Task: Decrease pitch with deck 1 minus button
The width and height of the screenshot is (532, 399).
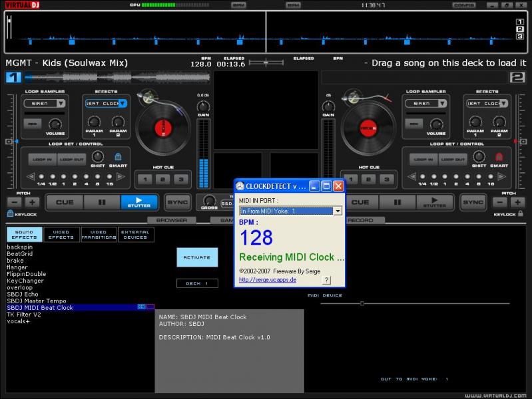Action: click(14, 202)
